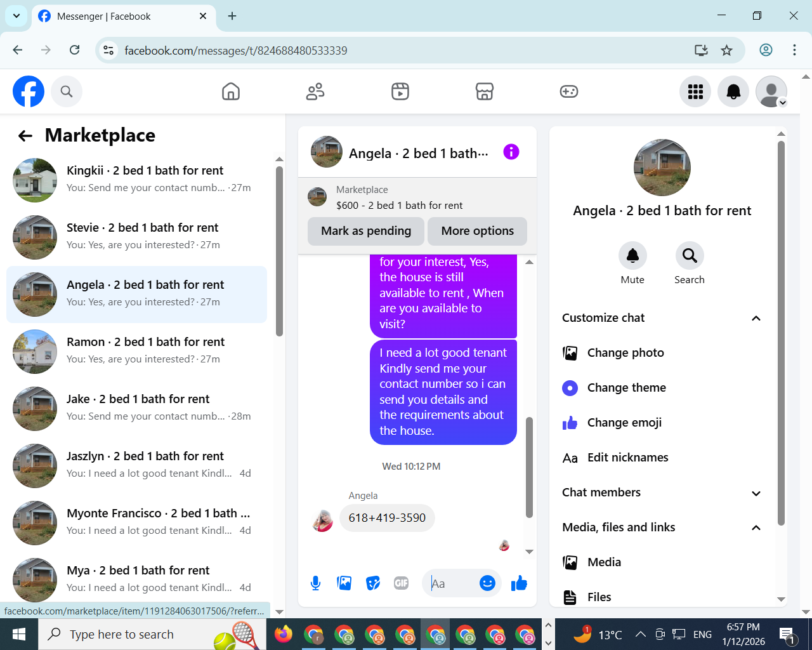Screen dimensions: 812x650
Task: Open Media in shared files
Action: (662, 562)
